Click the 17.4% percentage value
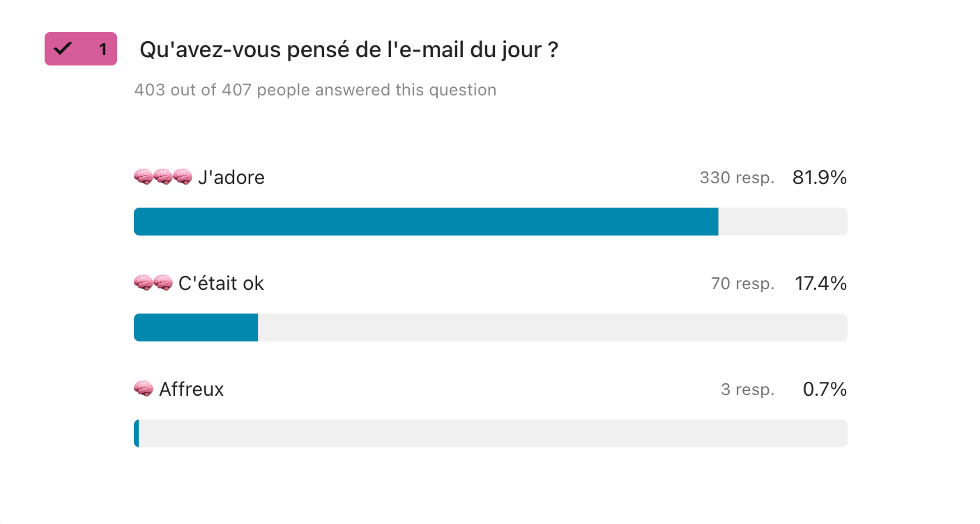Viewport: 980px width, 524px height. (820, 284)
